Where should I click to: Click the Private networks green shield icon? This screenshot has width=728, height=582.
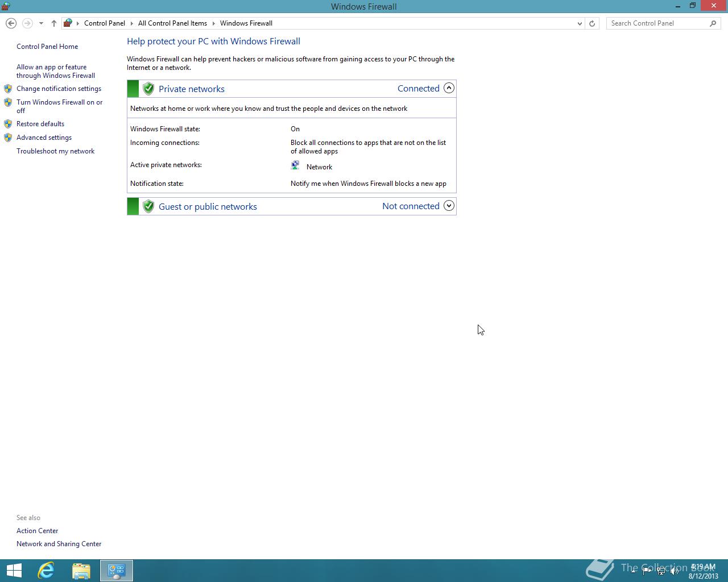[x=148, y=89]
